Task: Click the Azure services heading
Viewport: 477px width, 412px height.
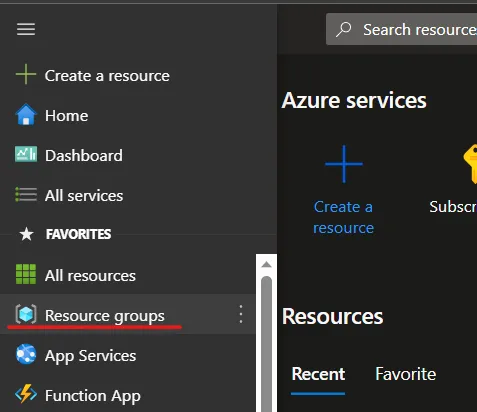Action: click(x=354, y=100)
